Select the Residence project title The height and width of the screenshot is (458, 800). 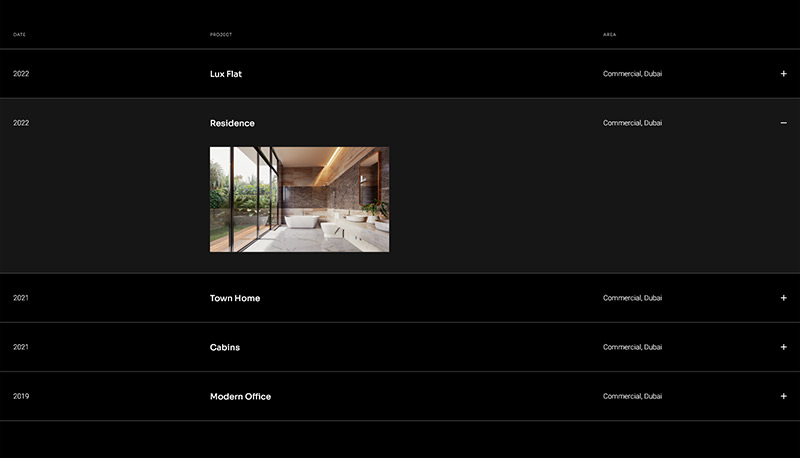(x=232, y=123)
